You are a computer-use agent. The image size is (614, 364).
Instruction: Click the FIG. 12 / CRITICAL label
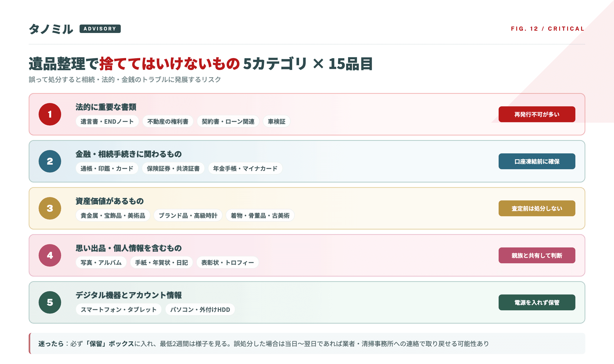coord(548,29)
